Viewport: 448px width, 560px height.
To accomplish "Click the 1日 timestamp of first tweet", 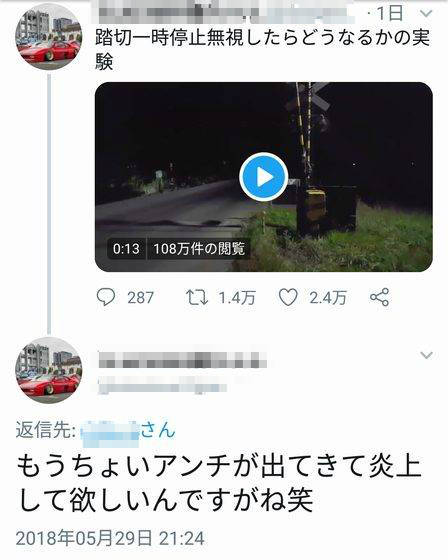I will (390, 14).
